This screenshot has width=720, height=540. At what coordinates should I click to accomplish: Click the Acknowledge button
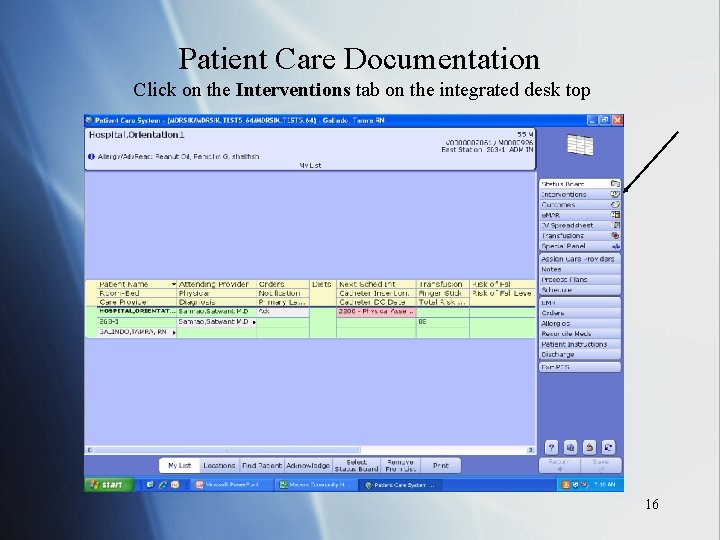(308, 466)
